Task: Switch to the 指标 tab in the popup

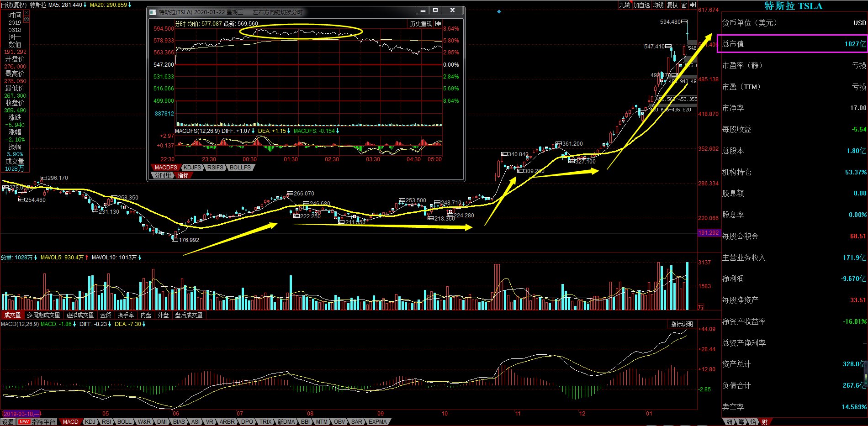Action: (x=183, y=175)
